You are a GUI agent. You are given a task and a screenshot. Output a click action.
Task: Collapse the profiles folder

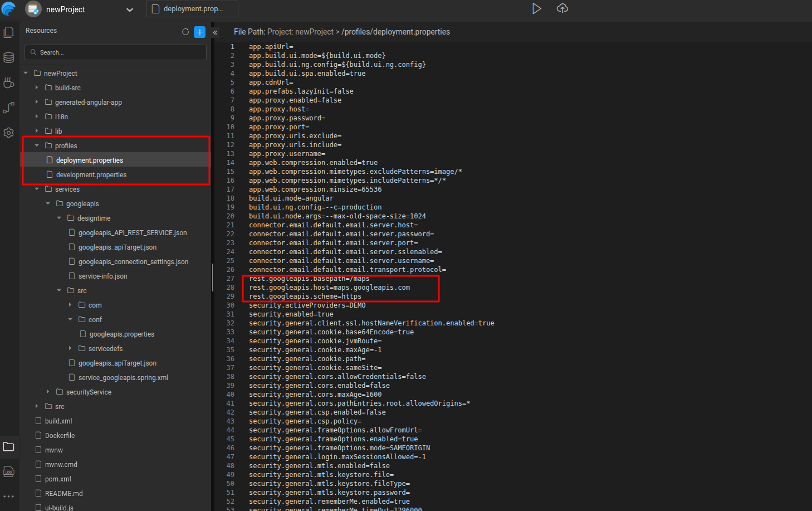[x=37, y=145]
